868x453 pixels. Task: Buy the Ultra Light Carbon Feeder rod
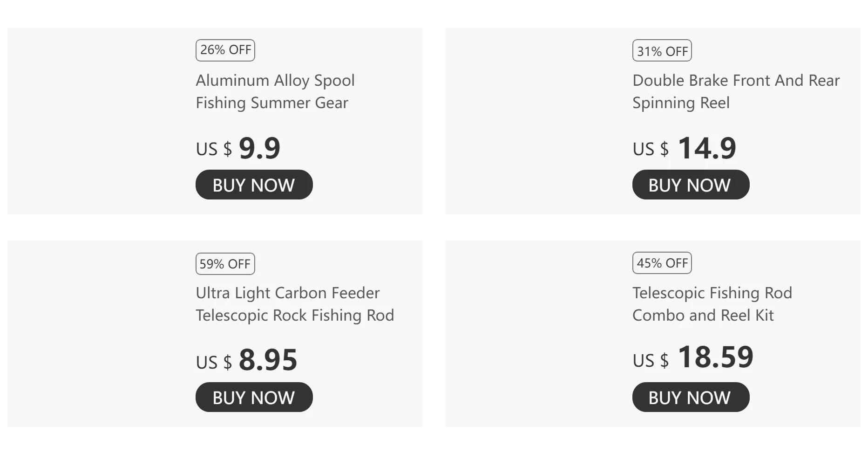click(254, 397)
